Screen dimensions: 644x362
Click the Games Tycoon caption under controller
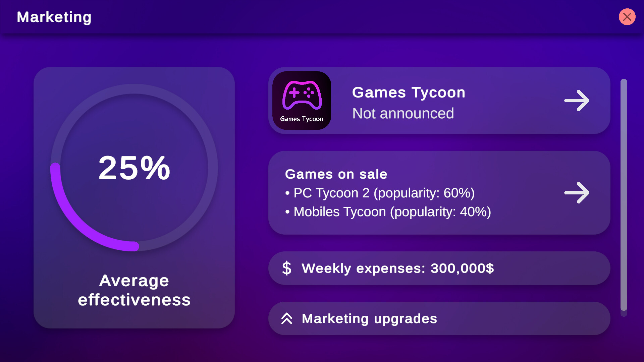click(x=302, y=119)
